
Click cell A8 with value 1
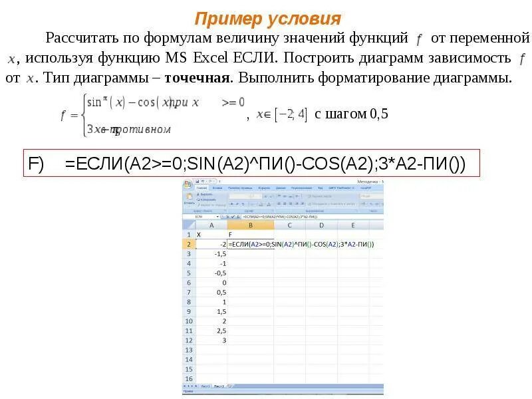coord(211,302)
